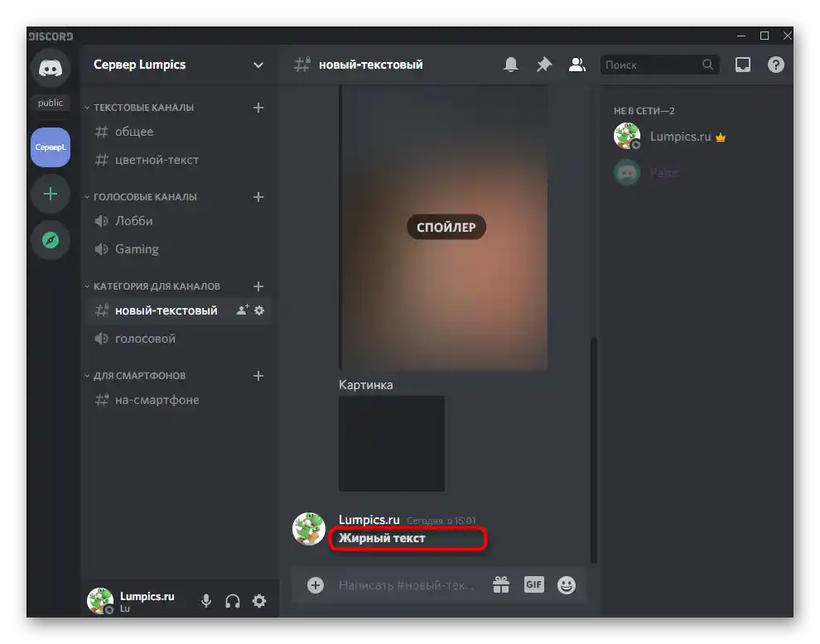
Task: Focus the Написать message input field
Action: pos(407,585)
